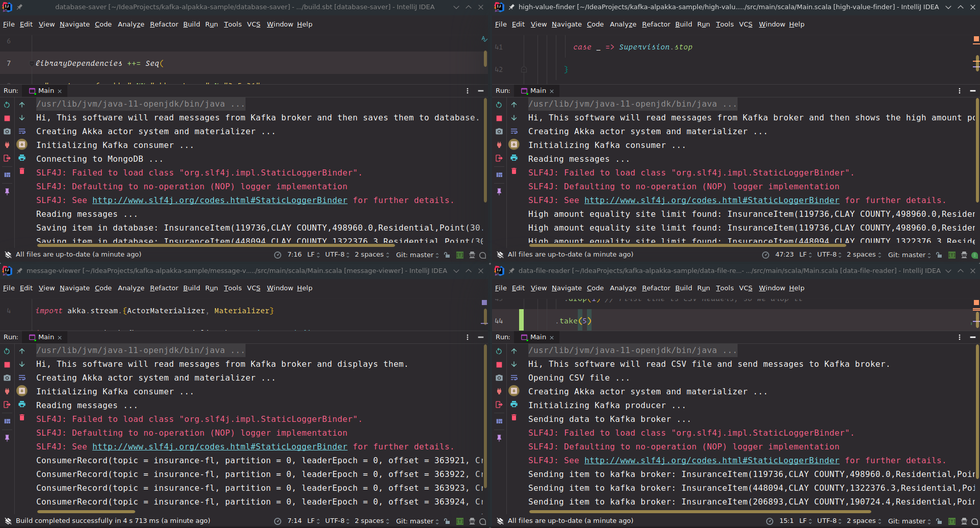Stop the high-value-finder running process
The image size is (980, 528).
[x=499, y=118]
